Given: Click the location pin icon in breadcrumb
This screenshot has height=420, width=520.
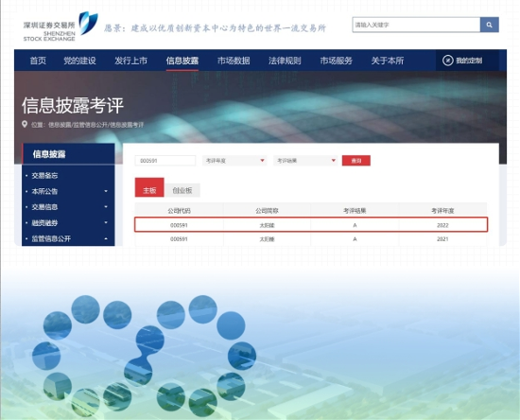Looking at the screenshot, I should pyautogui.click(x=25, y=125).
